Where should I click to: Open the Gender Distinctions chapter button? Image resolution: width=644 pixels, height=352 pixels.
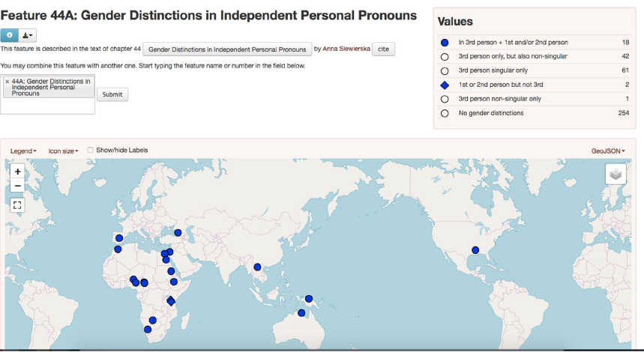226,49
